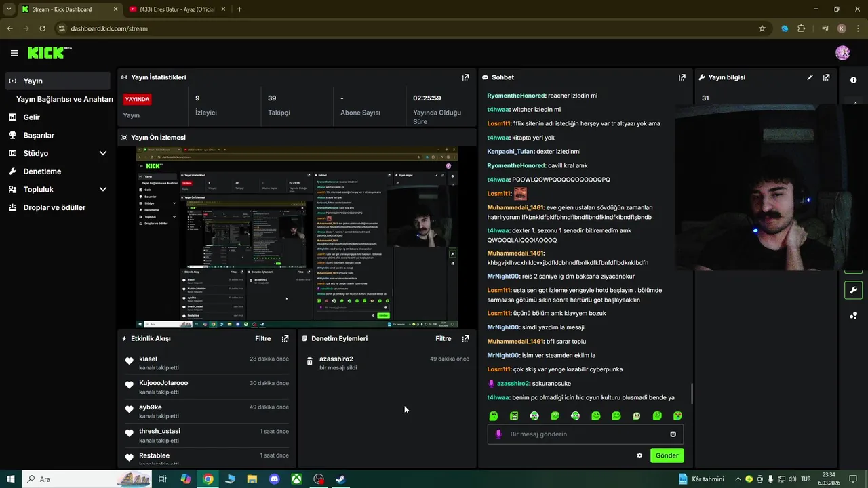Reload the browser page
Image resolution: width=868 pixels, height=488 pixels.
pos(42,28)
